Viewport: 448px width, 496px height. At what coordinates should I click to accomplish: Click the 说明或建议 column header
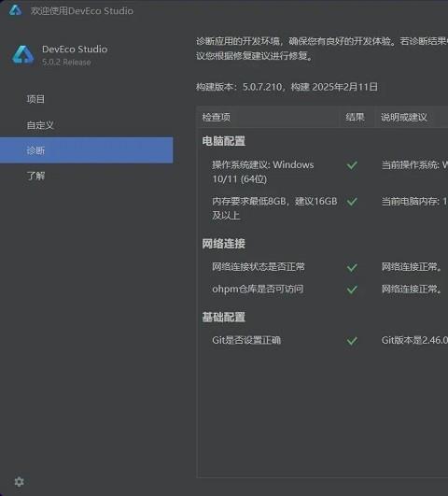tap(404, 118)
